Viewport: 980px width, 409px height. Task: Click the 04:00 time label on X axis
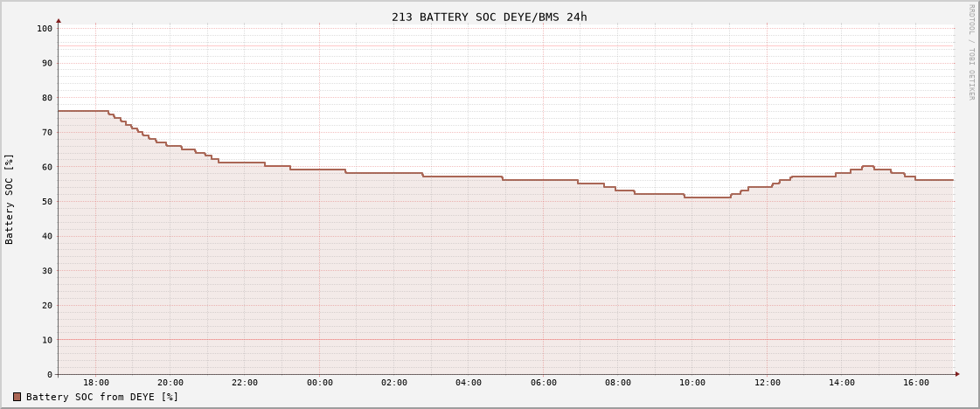coord(469,383)
